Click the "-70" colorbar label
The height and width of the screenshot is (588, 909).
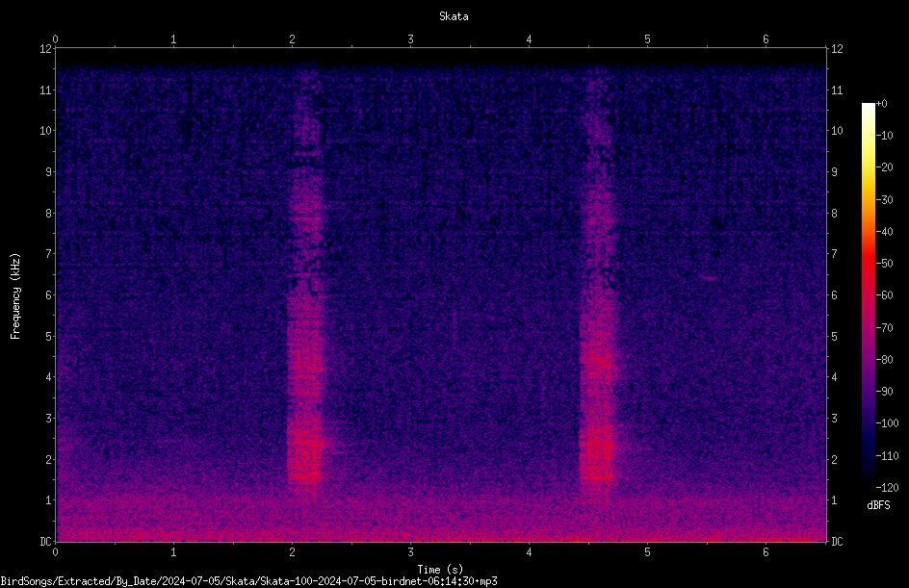coord(884,328)
